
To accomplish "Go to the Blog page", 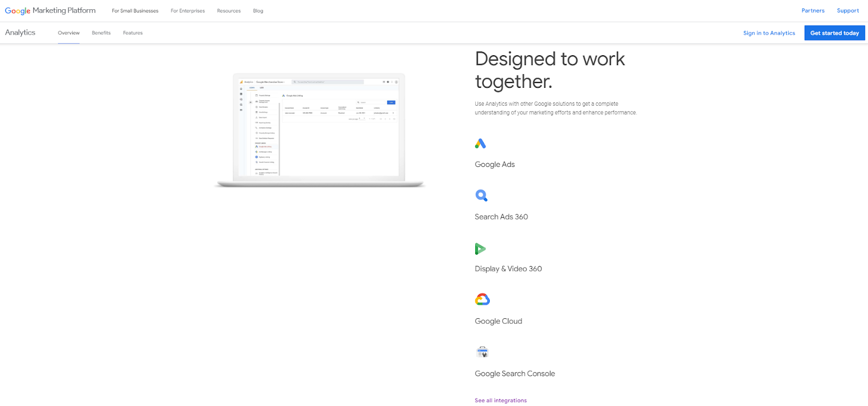I will click(258, 11).
